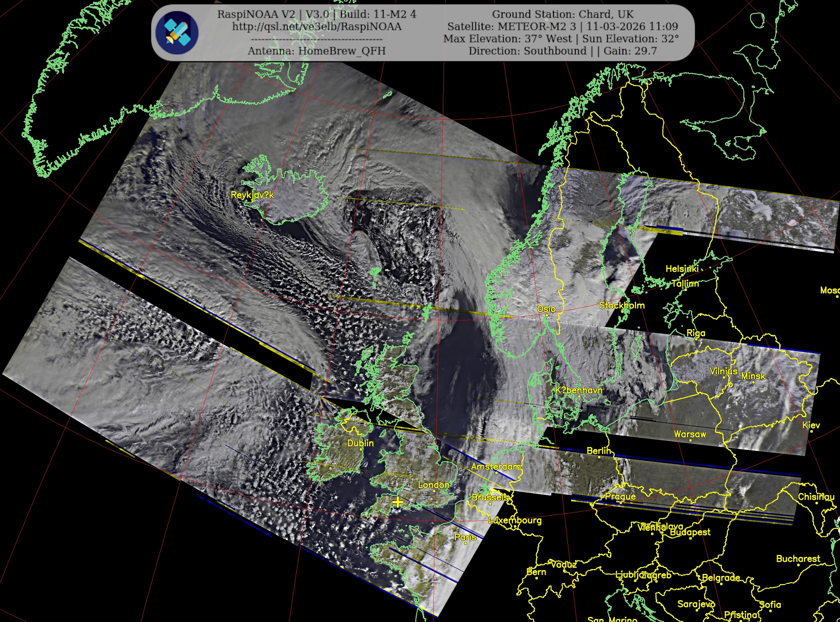Select the Warsaw label
The image size is (840, 622).
coord(690,434)
